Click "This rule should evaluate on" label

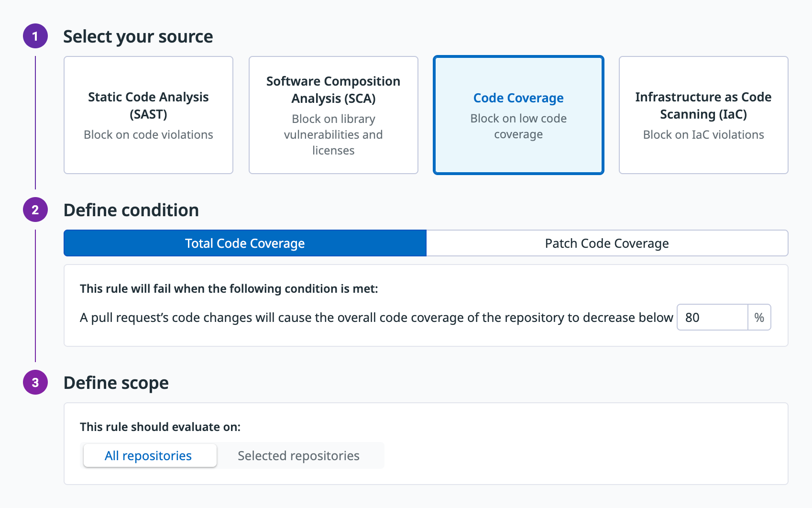(160, 427)
